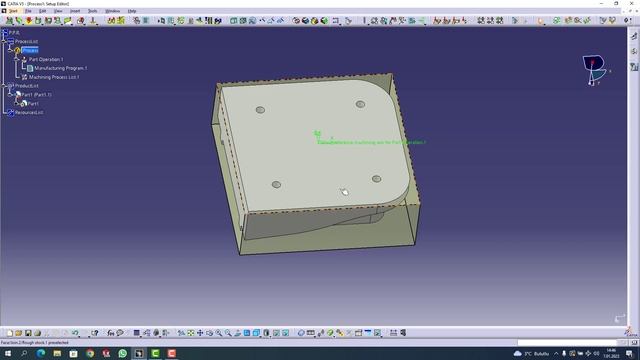Screen dimensions: 640x360
Task: Click the Zoom Out magnifier icon
Action: pos(228,333)
